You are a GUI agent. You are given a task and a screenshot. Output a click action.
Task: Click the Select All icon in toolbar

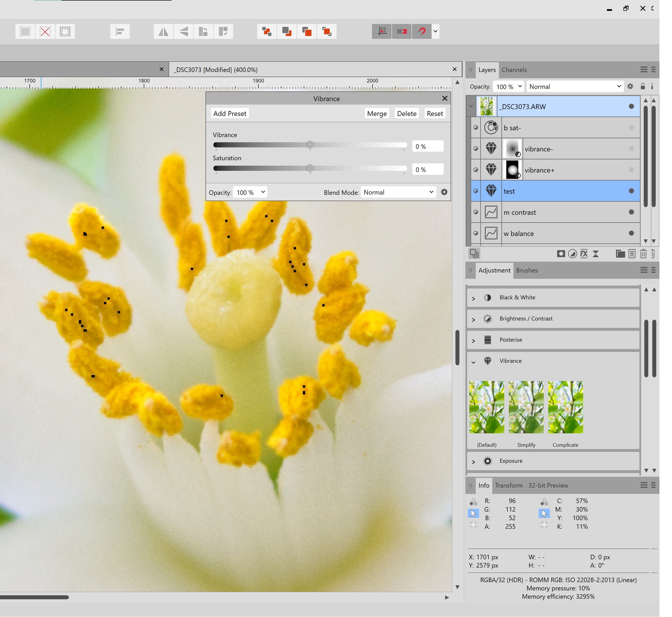[25, 32]
